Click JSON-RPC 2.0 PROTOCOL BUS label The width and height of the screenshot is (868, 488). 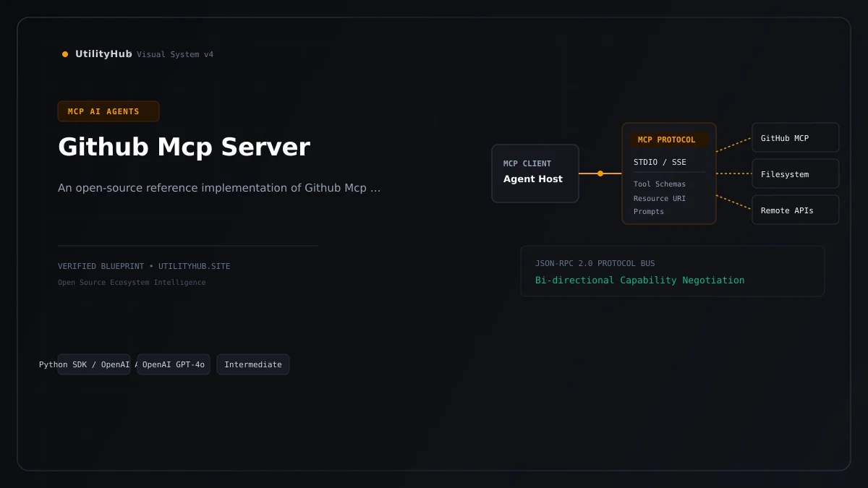coord(595,264)
